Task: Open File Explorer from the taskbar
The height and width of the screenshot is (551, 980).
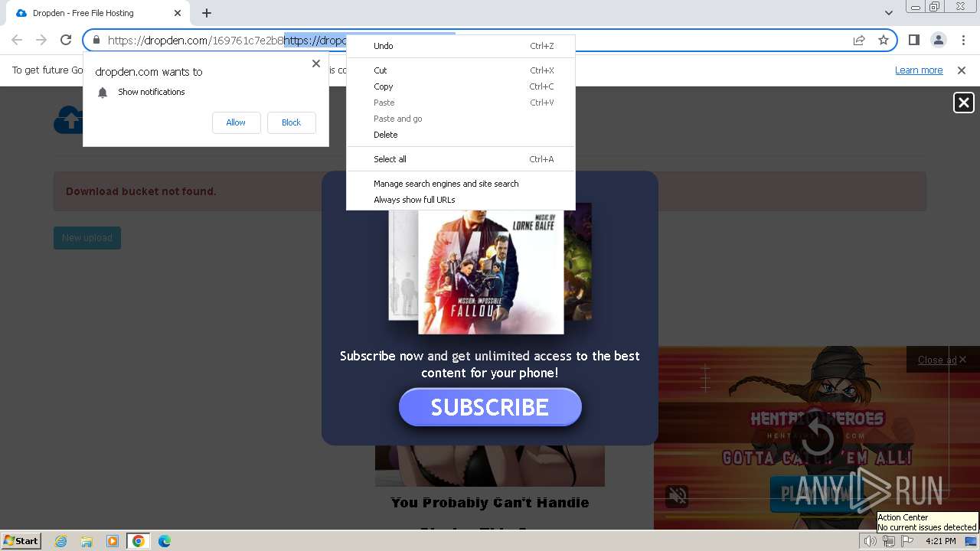Action: point(87,541)
